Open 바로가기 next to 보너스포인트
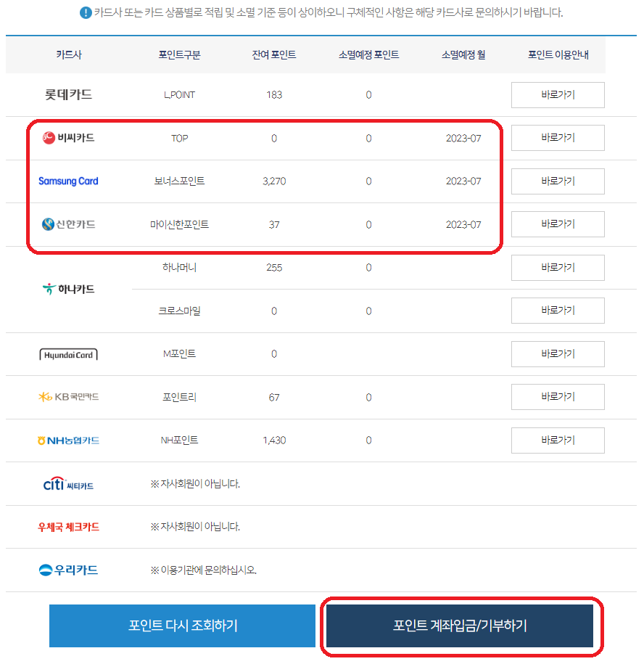The image size is (644, 664). [x=557, y=181]
